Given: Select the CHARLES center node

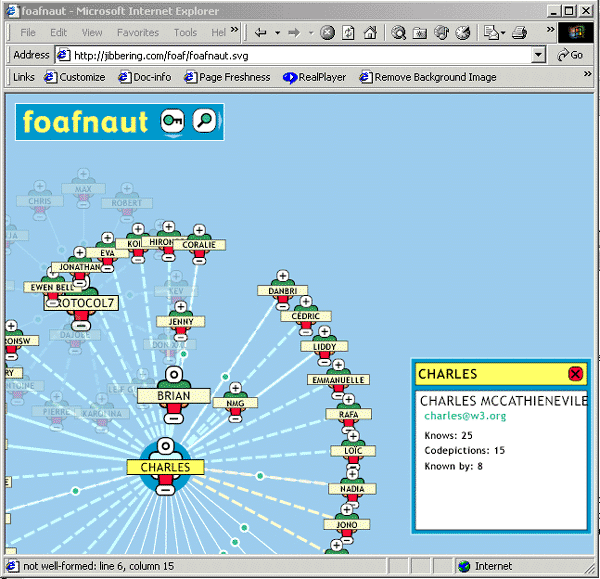Looking at the screenshot, I should click(165, 466).
